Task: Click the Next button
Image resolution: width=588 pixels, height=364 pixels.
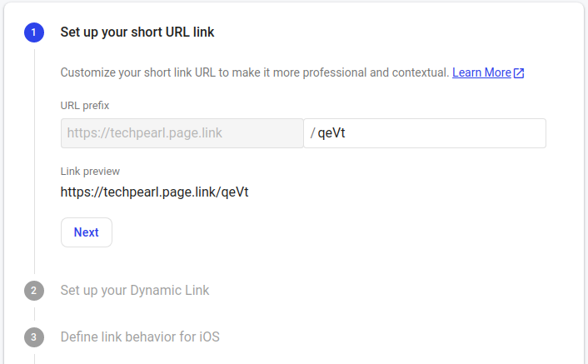Action: (87, 232)
